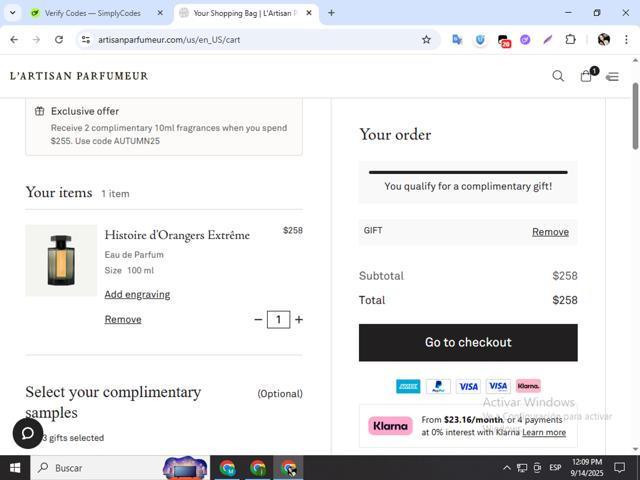Click the PayPal payment icon
The image size is (640, 480).
click(x=438, y=386)
